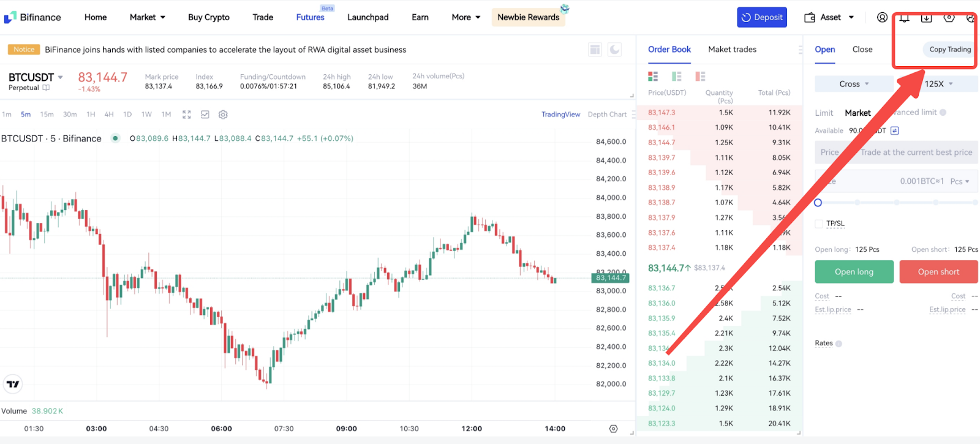This screenshot has width=980, height=444.
Task: Open the user profile account icon
Action: click(x=882, y=18)
